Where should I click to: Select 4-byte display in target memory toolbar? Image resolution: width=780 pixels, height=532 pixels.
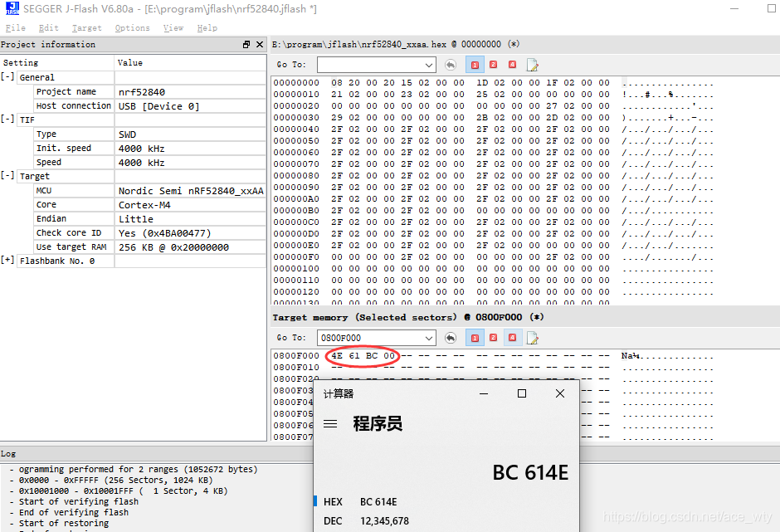512,338
